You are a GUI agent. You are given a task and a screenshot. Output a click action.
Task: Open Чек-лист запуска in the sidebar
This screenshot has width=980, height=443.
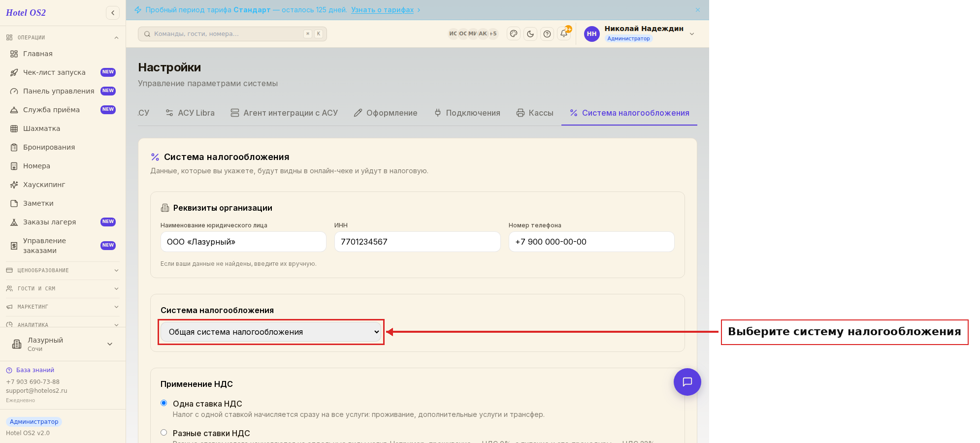[63, 72]
